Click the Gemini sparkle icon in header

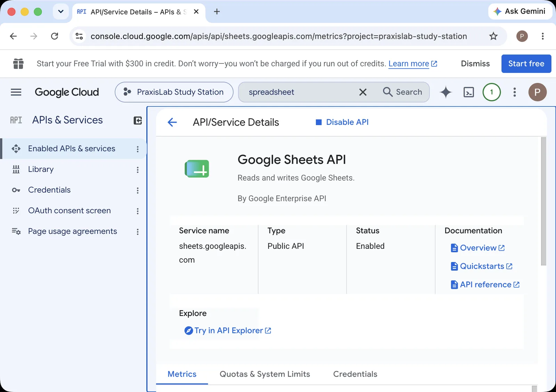[x=445, y=92]
